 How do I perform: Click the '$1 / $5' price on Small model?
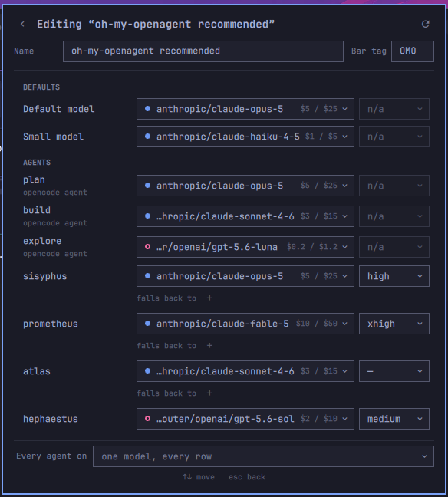[x=321, y=137]
